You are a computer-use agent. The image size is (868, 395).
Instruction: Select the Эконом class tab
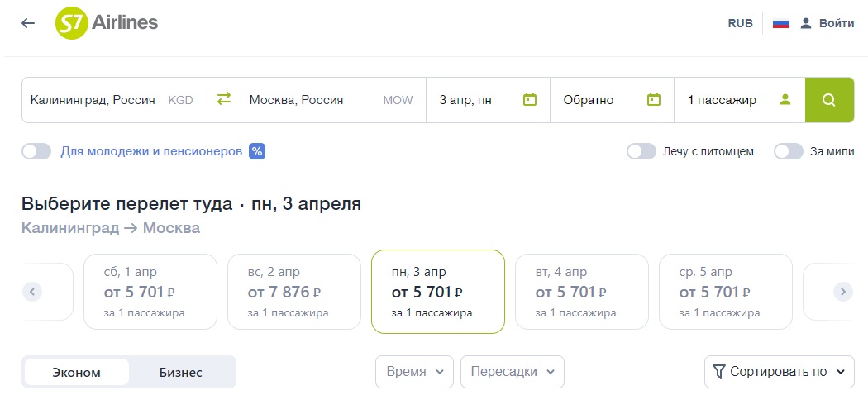pos(77,373)
